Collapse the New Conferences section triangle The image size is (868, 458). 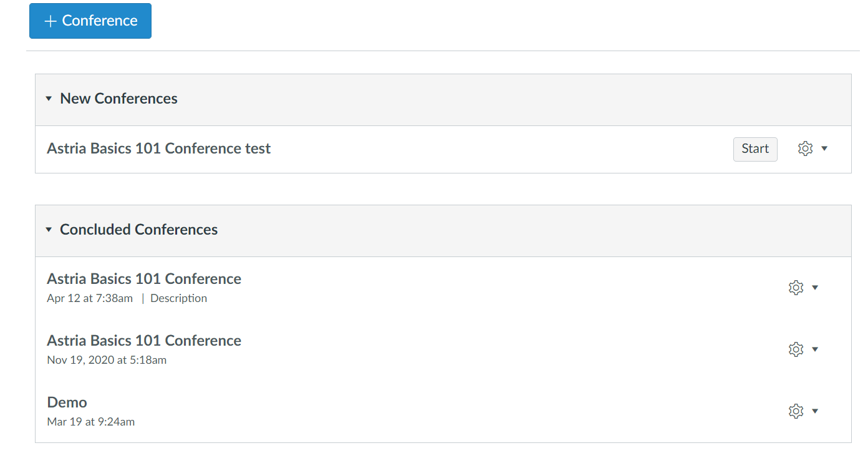coord(49,99)
